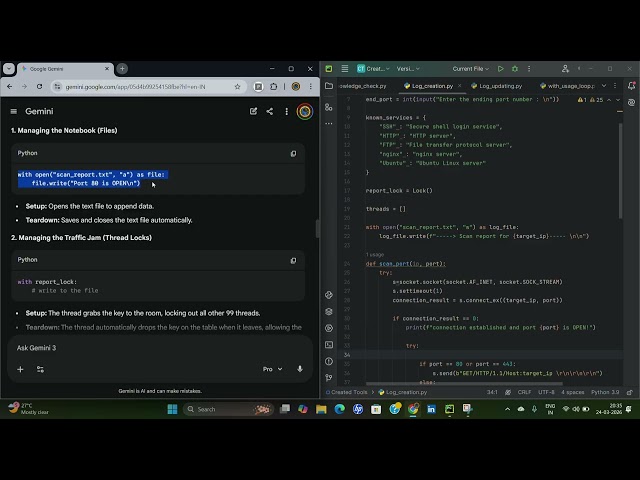This screenshot has height=480, width=640.
Task: Reload the Gemini page in Chrome
Action: 39,87
